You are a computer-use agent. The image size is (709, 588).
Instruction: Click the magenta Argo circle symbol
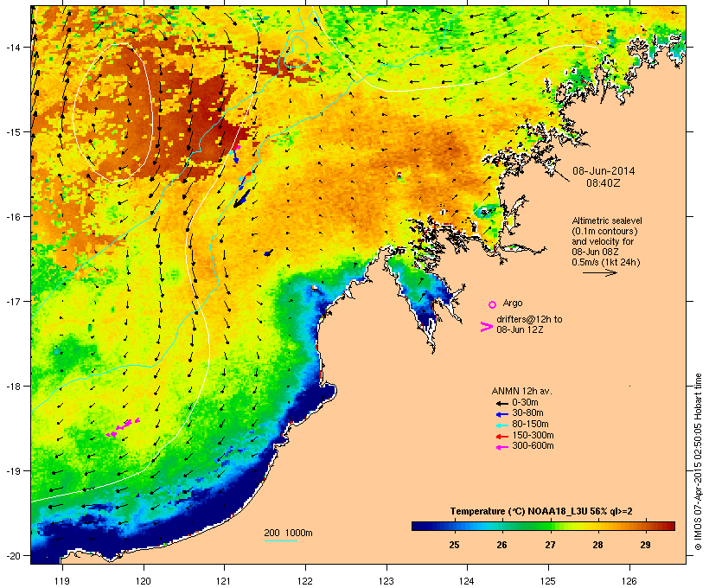click(493, 304)
